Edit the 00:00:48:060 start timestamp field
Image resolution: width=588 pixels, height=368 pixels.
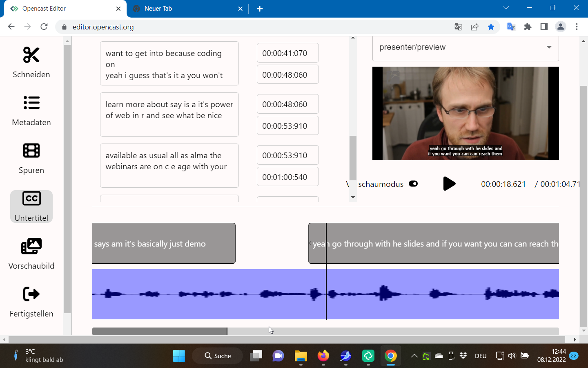(x=287, y=104)
